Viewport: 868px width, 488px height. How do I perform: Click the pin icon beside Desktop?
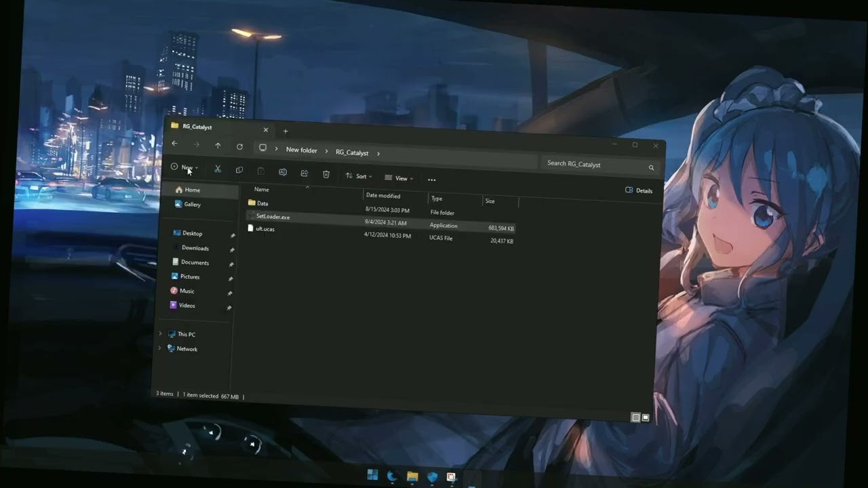pyautogui.click(x=233, y=236)
